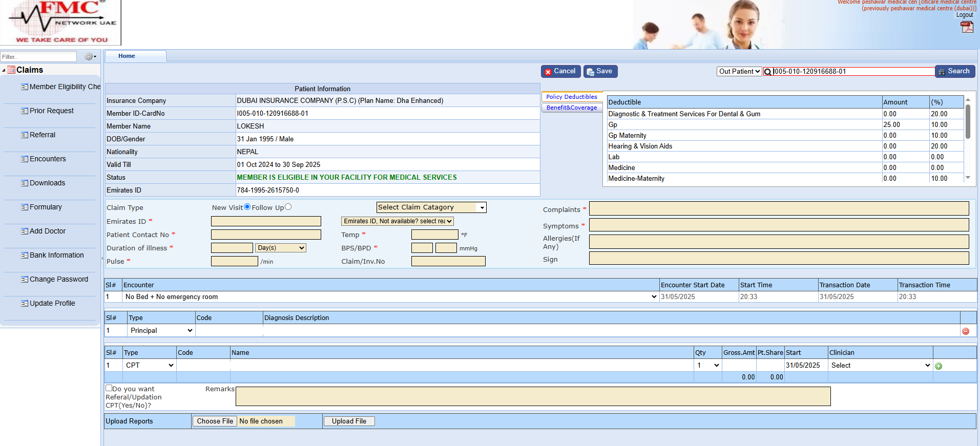980x446 pixels.
Task: Click the red remove diagnosis row icon
Action: (x=966, y=331)
